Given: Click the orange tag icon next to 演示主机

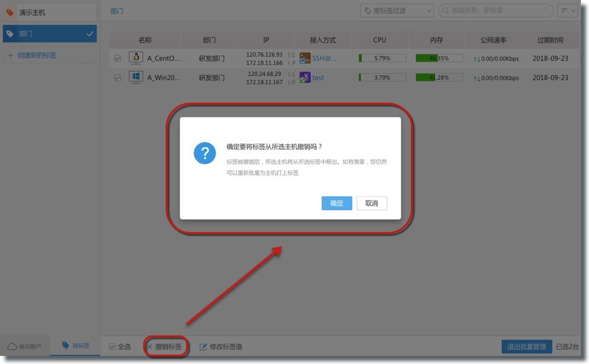Looking at the screenshot, I should point(10,12).
